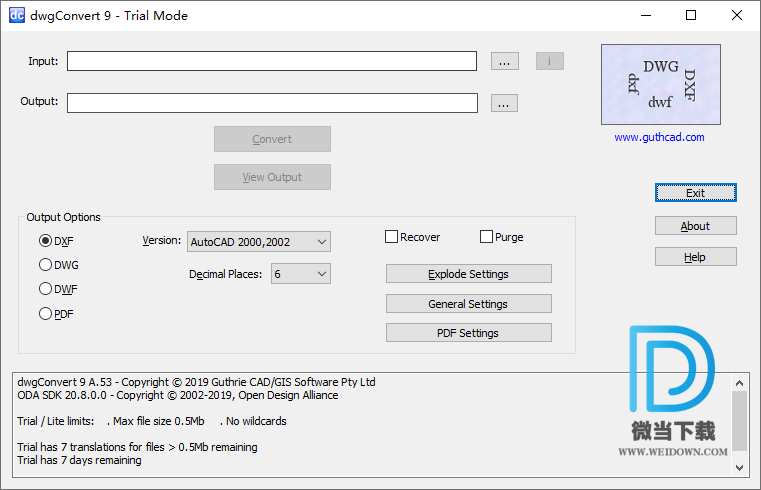This screenshot has height=490, width=761.
Task: Expand the Version dropdown (AutoCAD 2000,2002)
Action: tap(259, 242)
